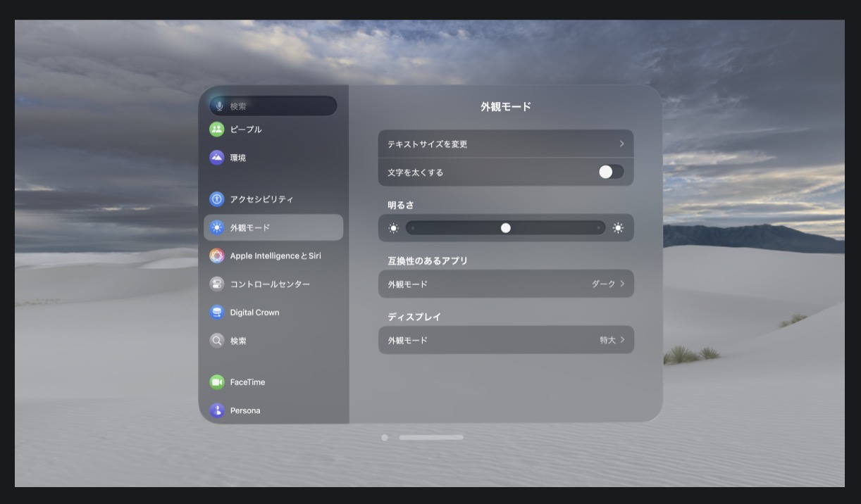Open Digital Crown settings label
The width and height of the screenshot is (861, 504).
point(254,313)
